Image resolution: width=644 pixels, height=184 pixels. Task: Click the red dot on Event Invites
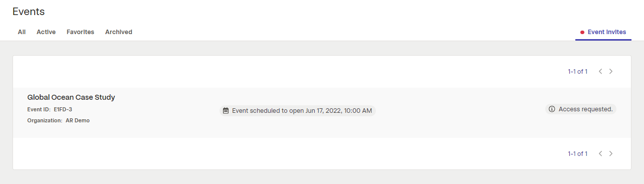[x=582, y=32]
